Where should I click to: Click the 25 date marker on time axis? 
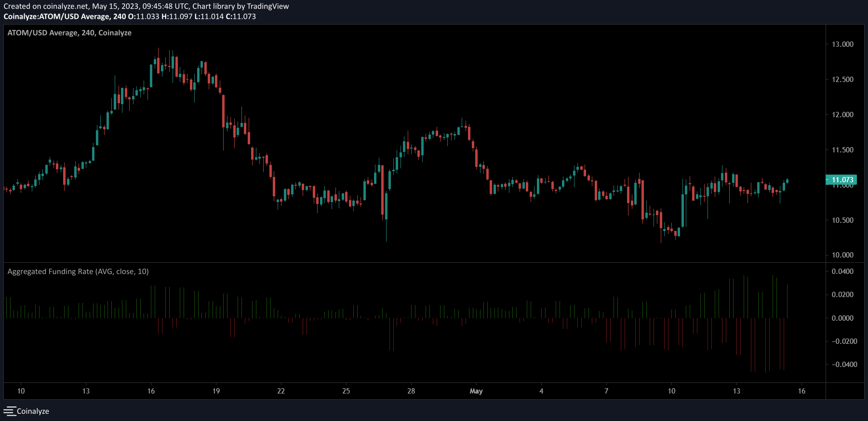(x=346, y=391)
